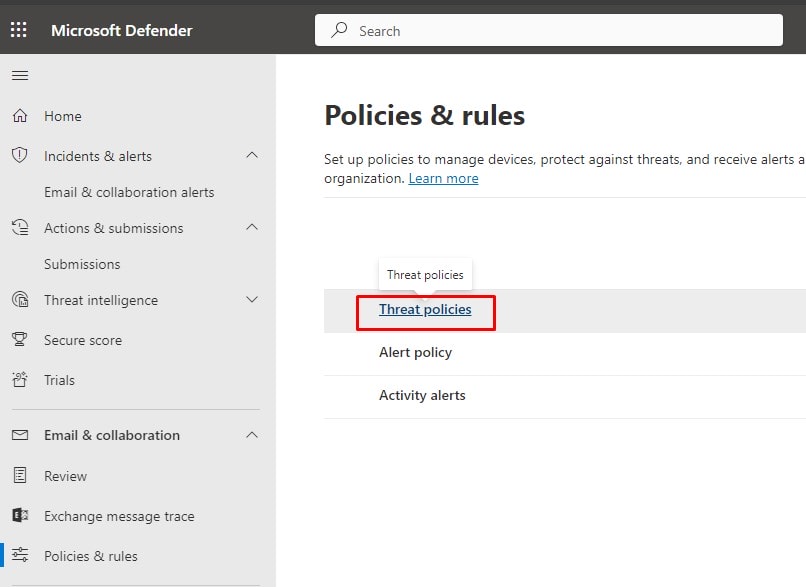Viewport: 806px width, 587px height.
Task: Click the Threat intelligence icon
Action: click(20, 299)
